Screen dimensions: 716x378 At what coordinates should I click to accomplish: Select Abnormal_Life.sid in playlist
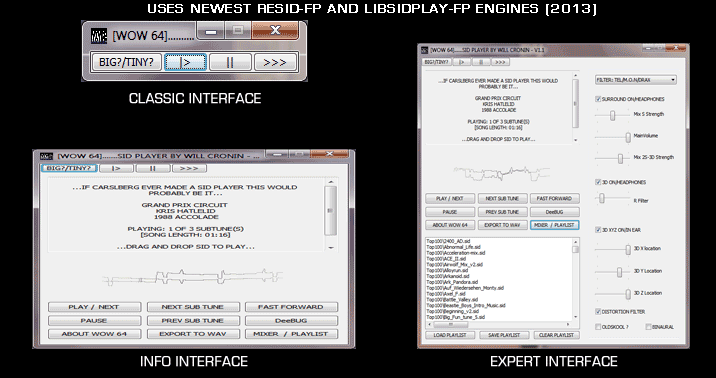453,247
